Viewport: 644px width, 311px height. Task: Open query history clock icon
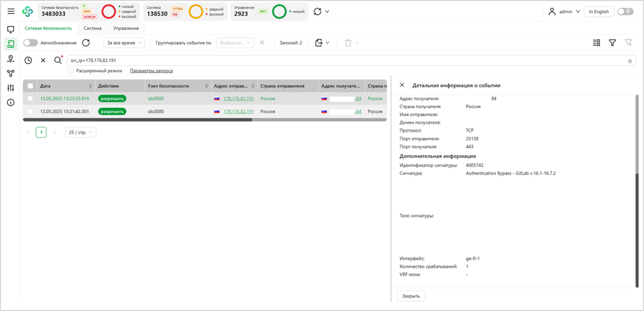(x=28, y=60)
